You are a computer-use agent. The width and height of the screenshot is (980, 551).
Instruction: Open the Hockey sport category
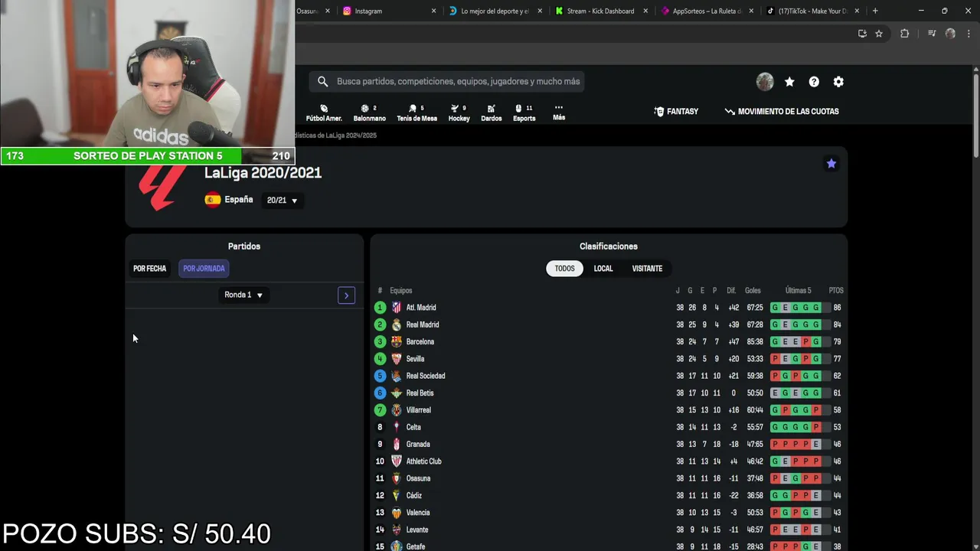[459, 112]
